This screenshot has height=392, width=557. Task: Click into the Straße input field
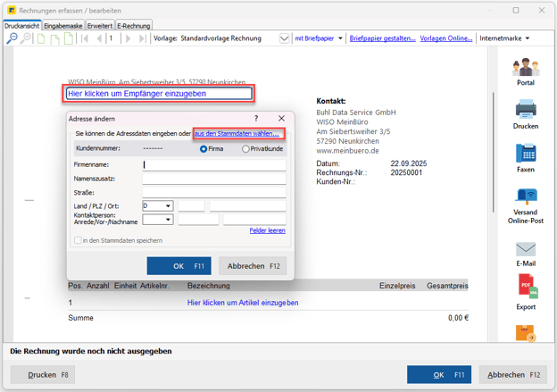[214, 192]
